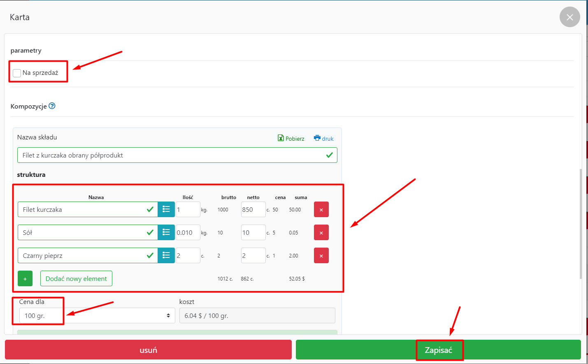Click the list icon beside Filet kurczaka

pos(166,209)
